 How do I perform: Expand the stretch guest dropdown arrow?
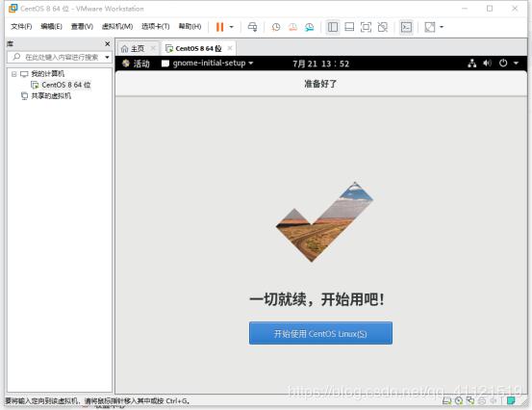coord(442,27)
